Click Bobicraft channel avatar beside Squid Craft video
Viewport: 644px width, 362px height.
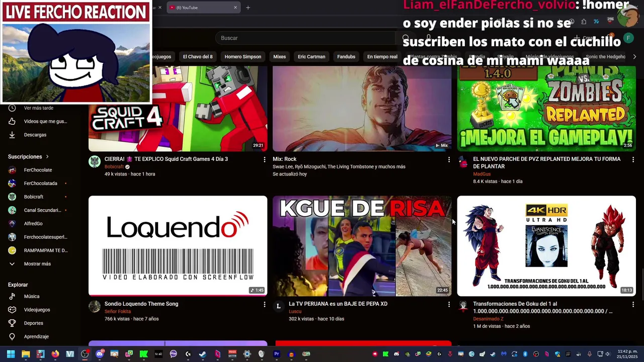tap(95, 161)
